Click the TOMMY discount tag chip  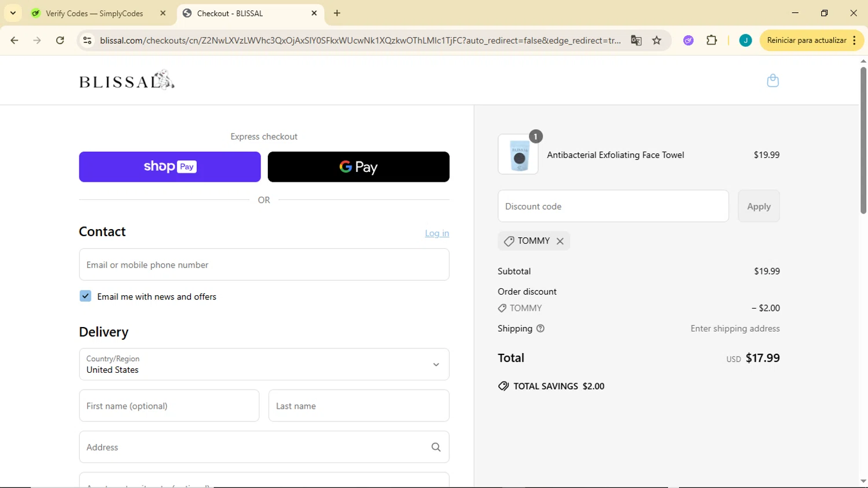(x=534, y=241)
